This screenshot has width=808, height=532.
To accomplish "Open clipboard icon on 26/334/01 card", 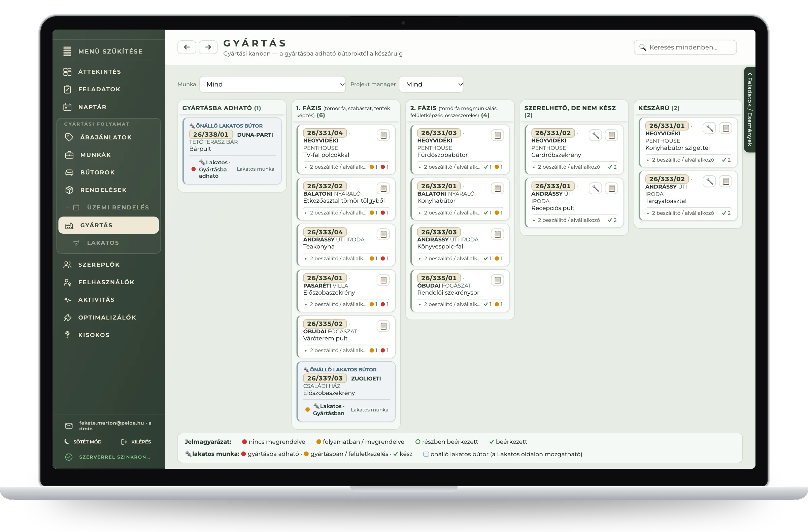I will click(383, 280).
